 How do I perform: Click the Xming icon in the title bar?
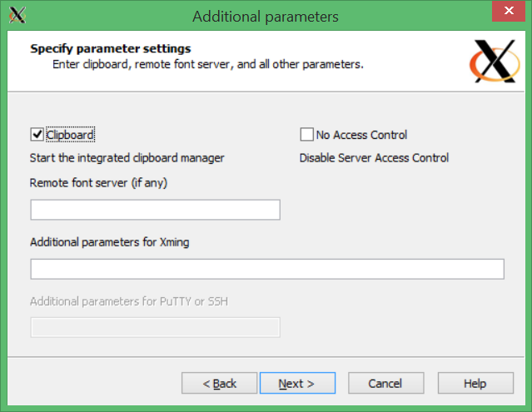click(x=17, y=16)
